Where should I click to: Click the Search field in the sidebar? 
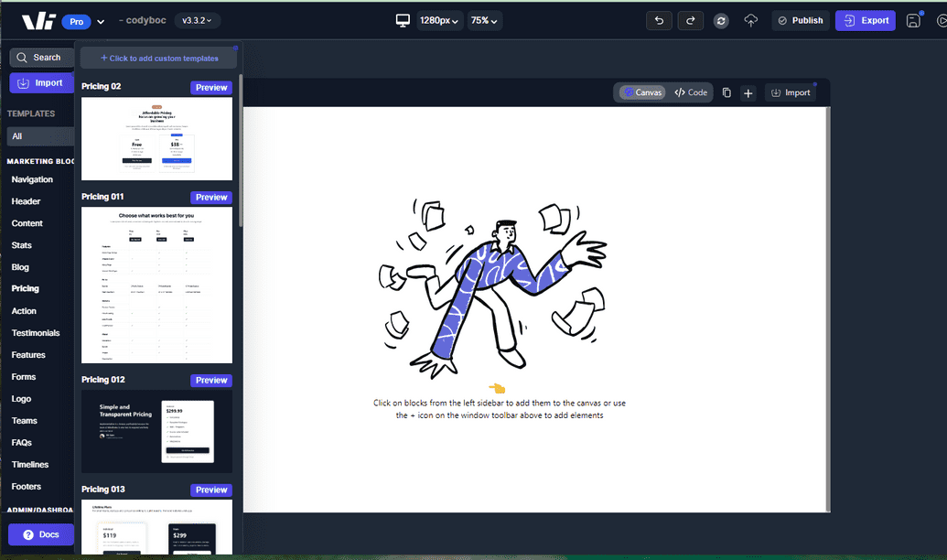[42, 58]
